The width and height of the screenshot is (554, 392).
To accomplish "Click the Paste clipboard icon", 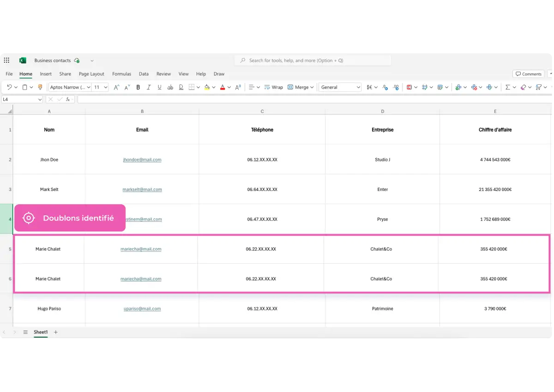I will 24,87.
